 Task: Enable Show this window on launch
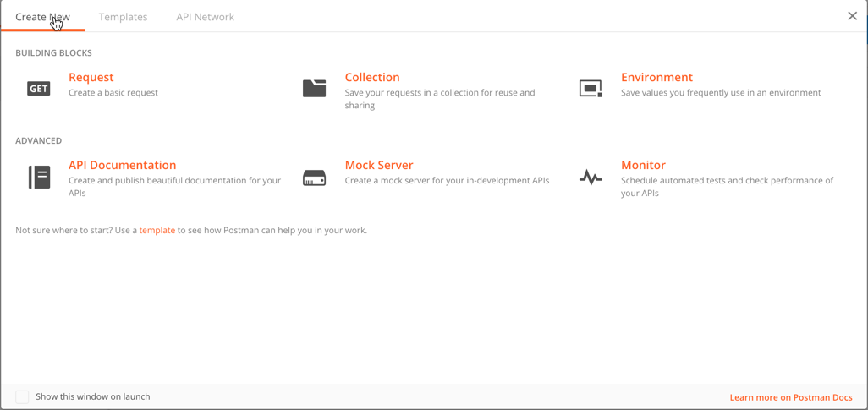[x=22, y=396]
